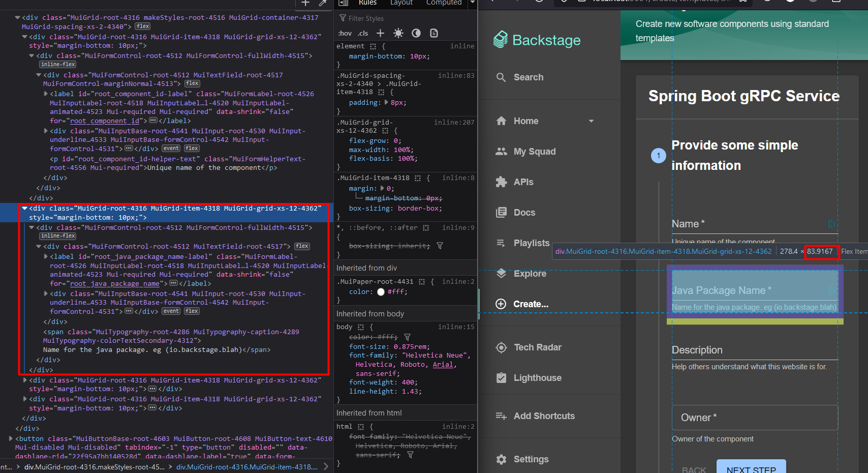Open the My Squad sidebar item

point(549,152)
